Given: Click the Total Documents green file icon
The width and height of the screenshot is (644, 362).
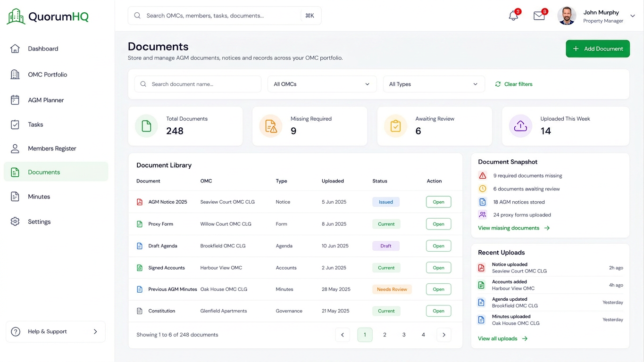Looking at the screenshot, I should coord(146,126).
